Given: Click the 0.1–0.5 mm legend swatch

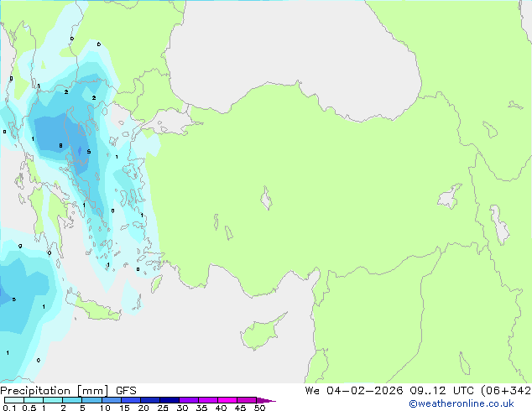Looking at the screenshot, I should point(14,400).
